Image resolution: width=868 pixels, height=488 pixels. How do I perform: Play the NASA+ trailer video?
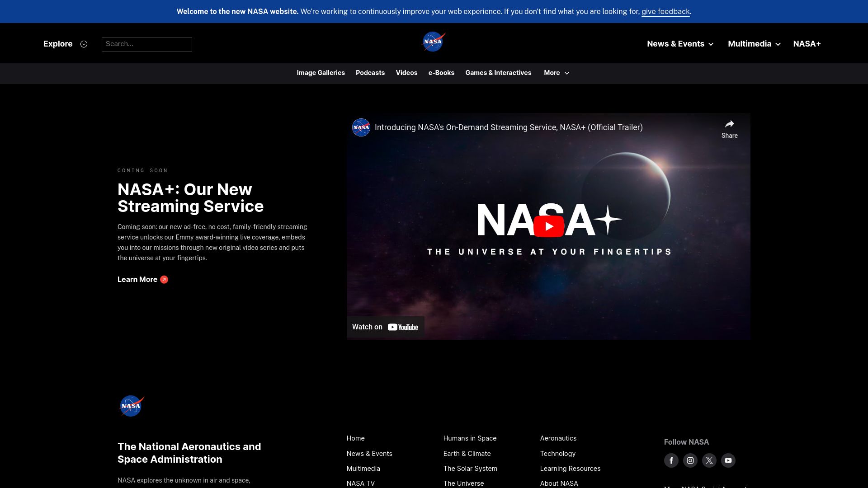click(548, 226)
